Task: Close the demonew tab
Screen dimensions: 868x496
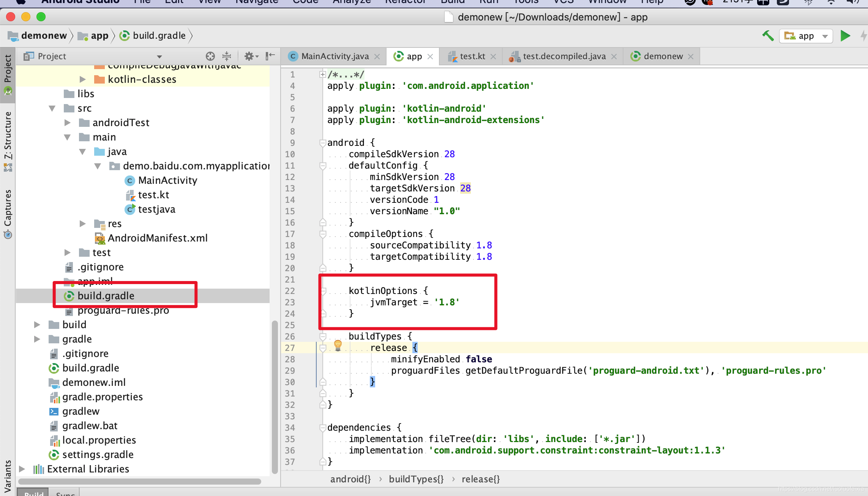Action: point(691,57)
